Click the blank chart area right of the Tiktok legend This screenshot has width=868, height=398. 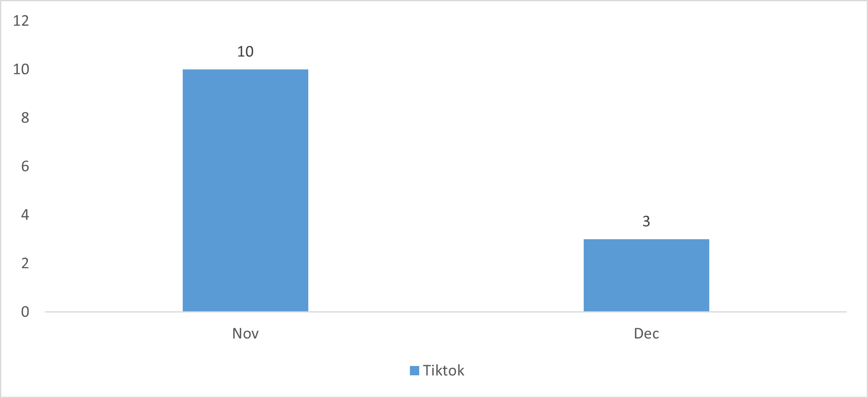pyautogui.click(x=648, y=371)
